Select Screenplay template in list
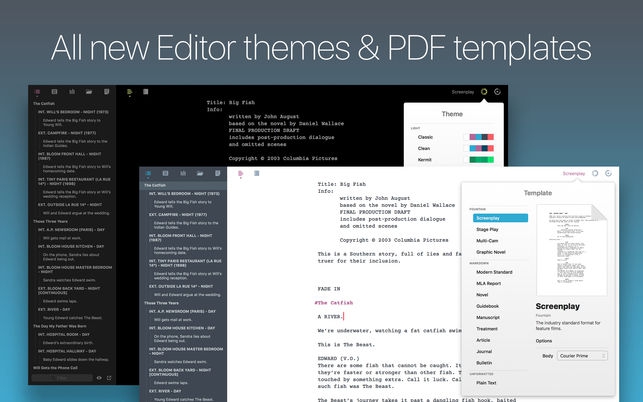This screenshot has width=643, height=402. click(x=500, y=218)
